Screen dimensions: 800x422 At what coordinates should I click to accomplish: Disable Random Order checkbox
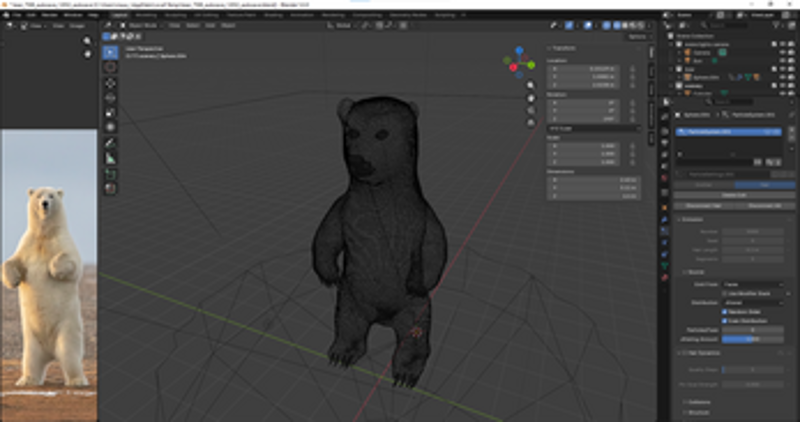click(724, 312)
